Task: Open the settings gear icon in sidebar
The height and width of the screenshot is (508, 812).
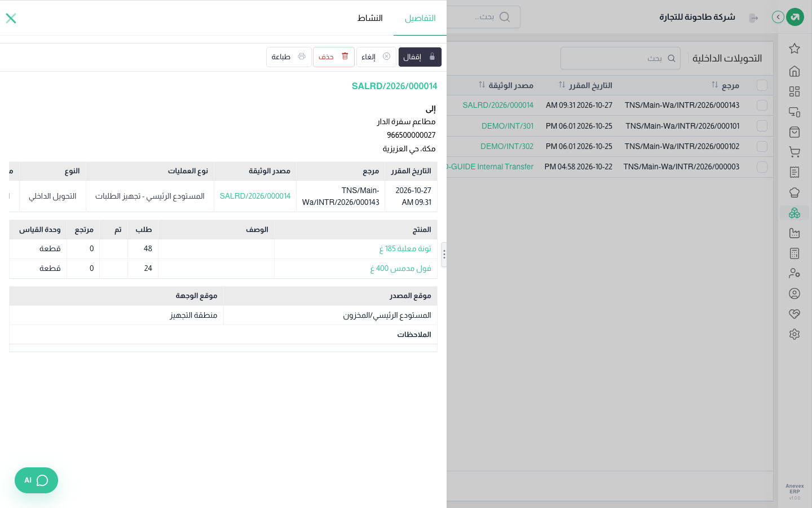Action: [x=795, y=334]
